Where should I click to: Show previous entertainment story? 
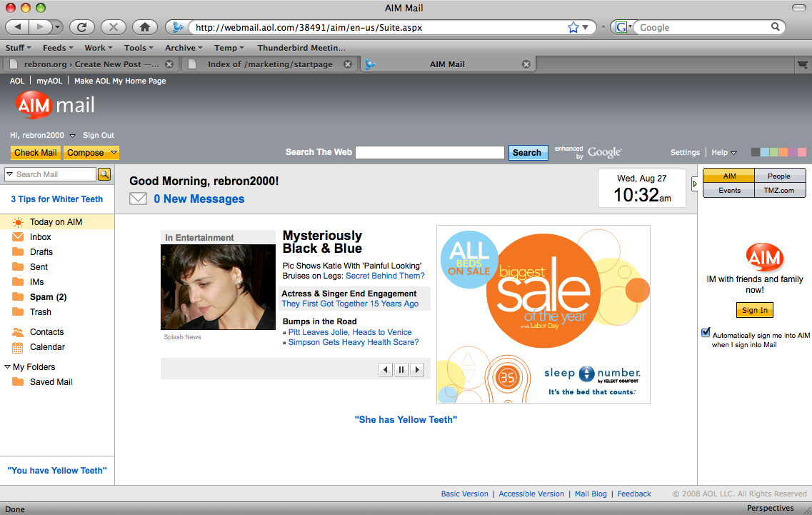point(385,369)
